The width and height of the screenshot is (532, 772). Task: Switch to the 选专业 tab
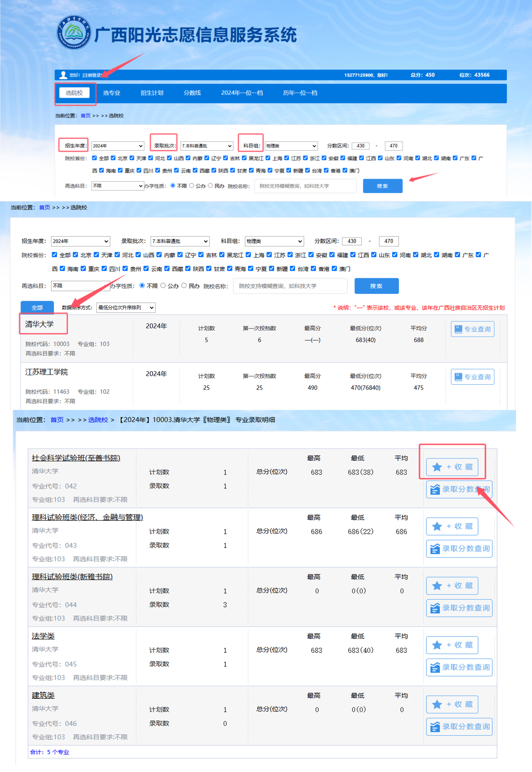click(x=112, y=93)
